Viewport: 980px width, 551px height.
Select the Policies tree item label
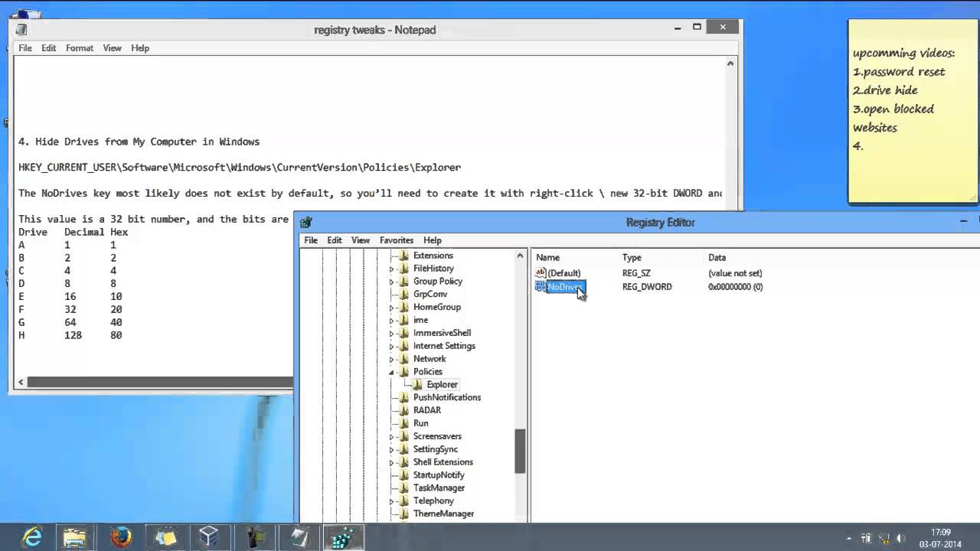click(x=428, y=372)
